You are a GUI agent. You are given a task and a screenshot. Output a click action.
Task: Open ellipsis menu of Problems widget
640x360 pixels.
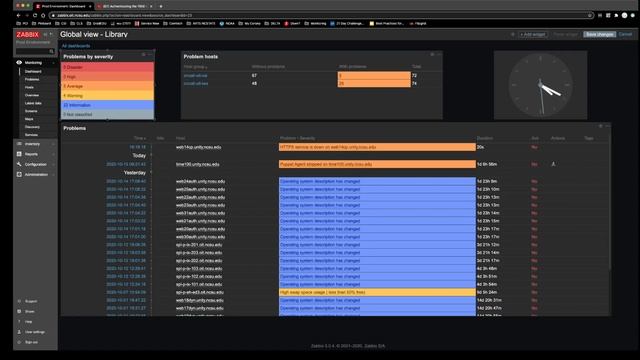point(607,126)
